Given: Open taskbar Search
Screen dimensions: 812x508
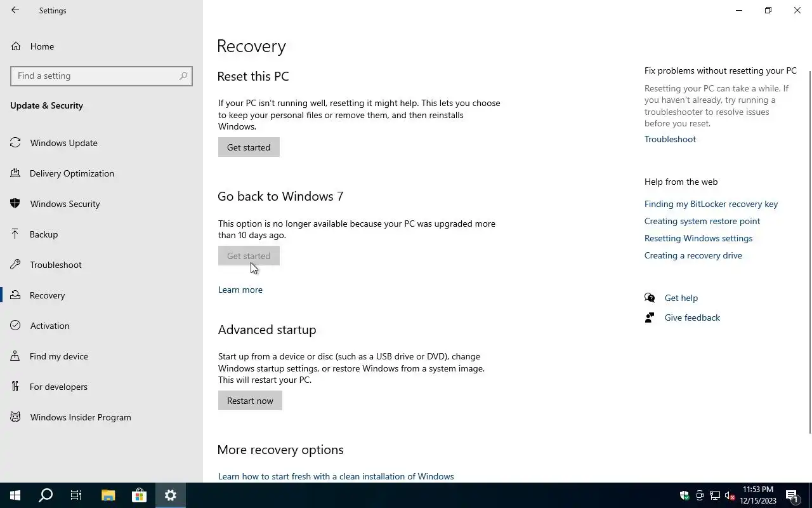Looking at the screenshot, I should click(46, 495).
